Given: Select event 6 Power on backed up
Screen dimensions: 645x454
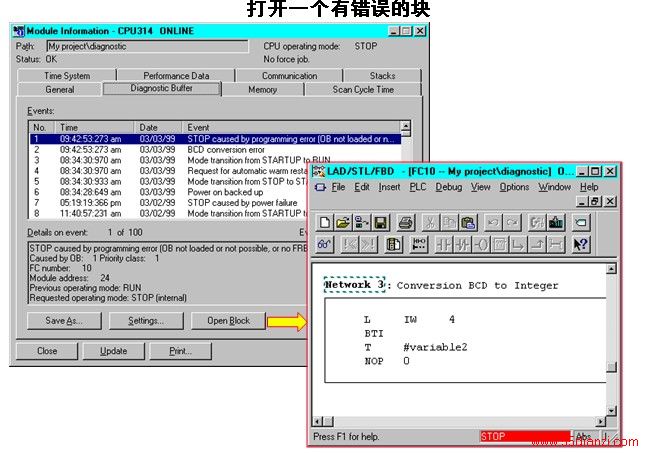Looking at the screenshot, I should [x=169, y=192].
